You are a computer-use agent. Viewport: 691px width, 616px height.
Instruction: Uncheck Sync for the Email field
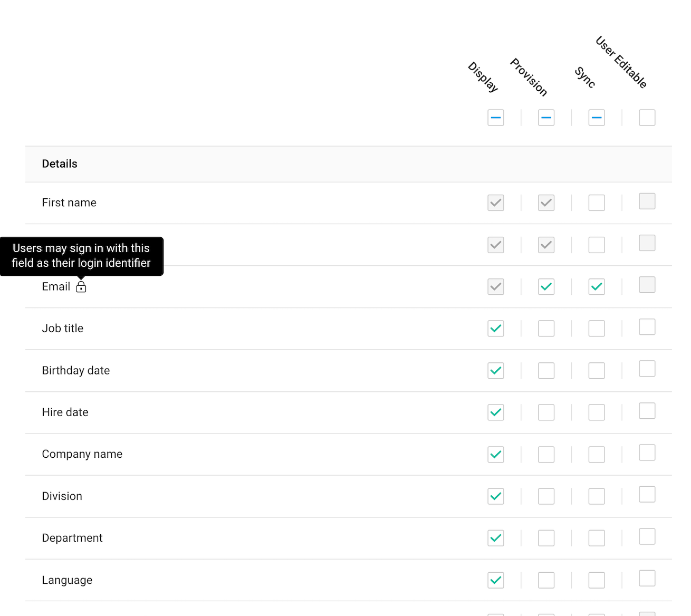tap(597, 287)
